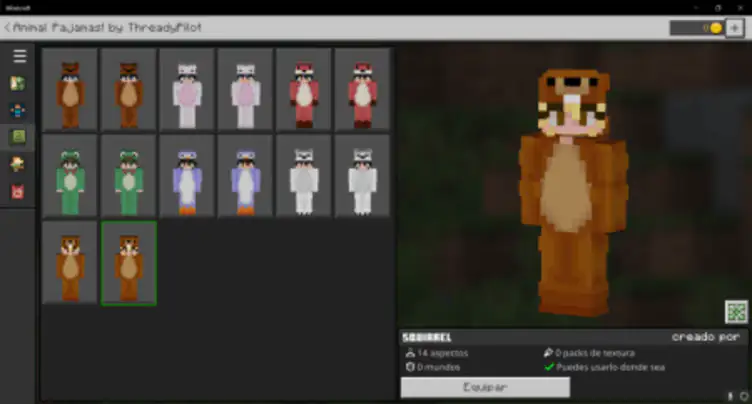Click the '0 mundos' text
This screenshot has height=404, width=752.
(438, 368)
